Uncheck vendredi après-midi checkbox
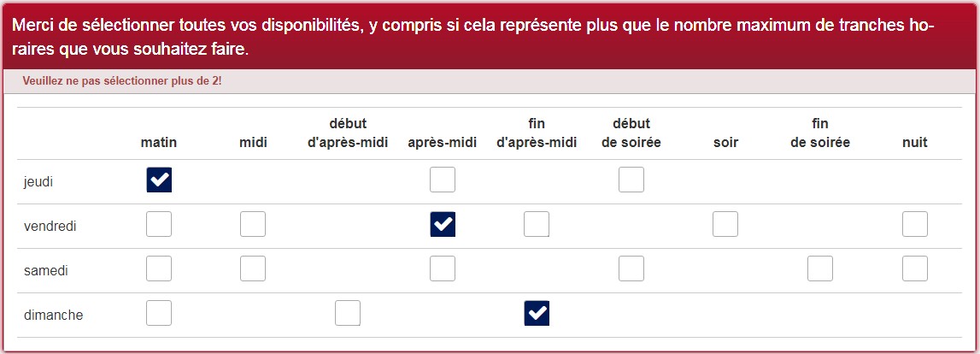 tap(443, 225)
